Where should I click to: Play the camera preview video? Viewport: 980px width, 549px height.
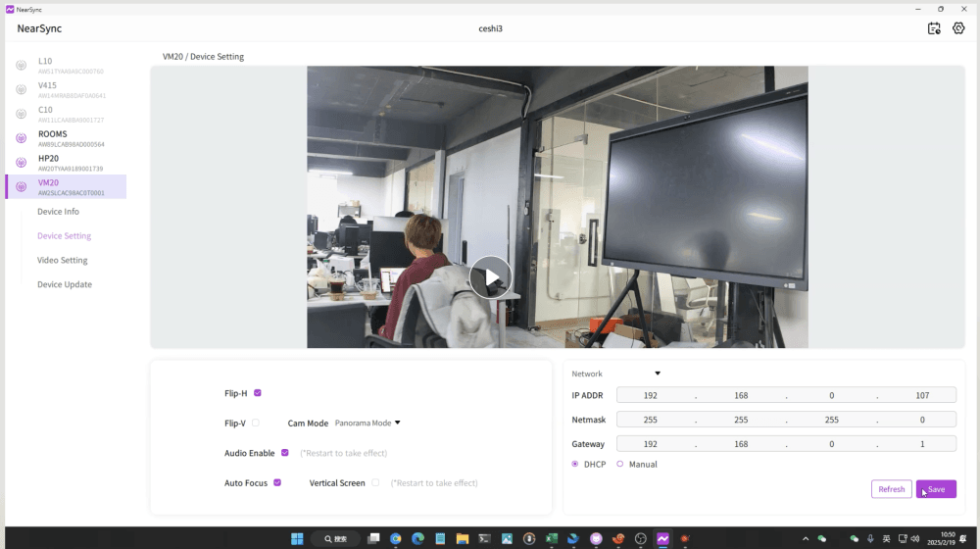point(490,277)
